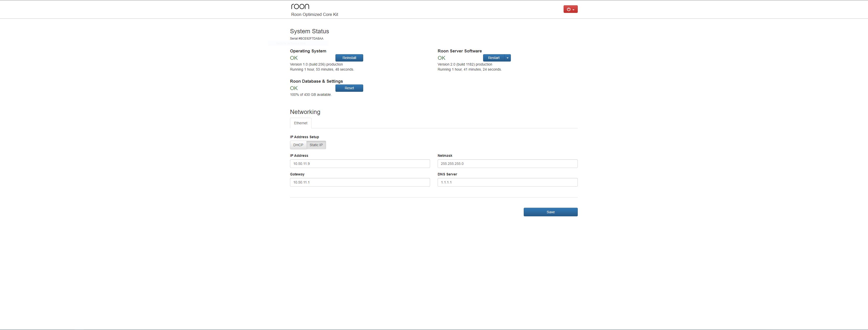
Task: Click into the Netmask field
Action: 508,163
